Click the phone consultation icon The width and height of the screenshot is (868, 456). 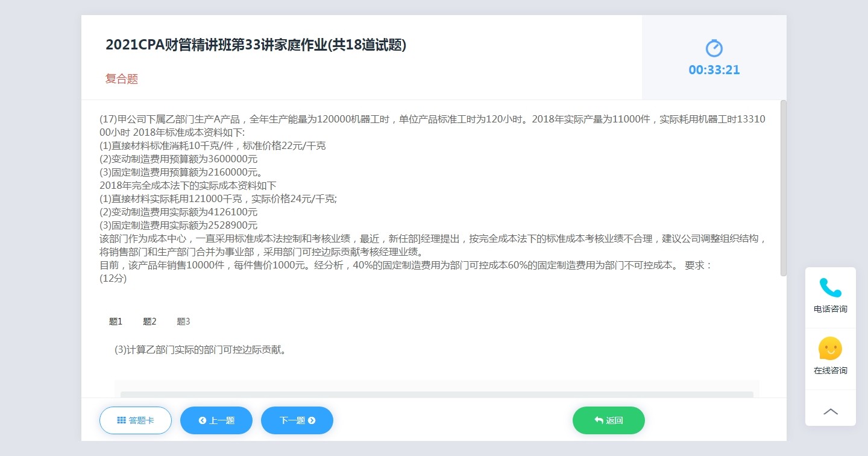click(x=830, y=288)
